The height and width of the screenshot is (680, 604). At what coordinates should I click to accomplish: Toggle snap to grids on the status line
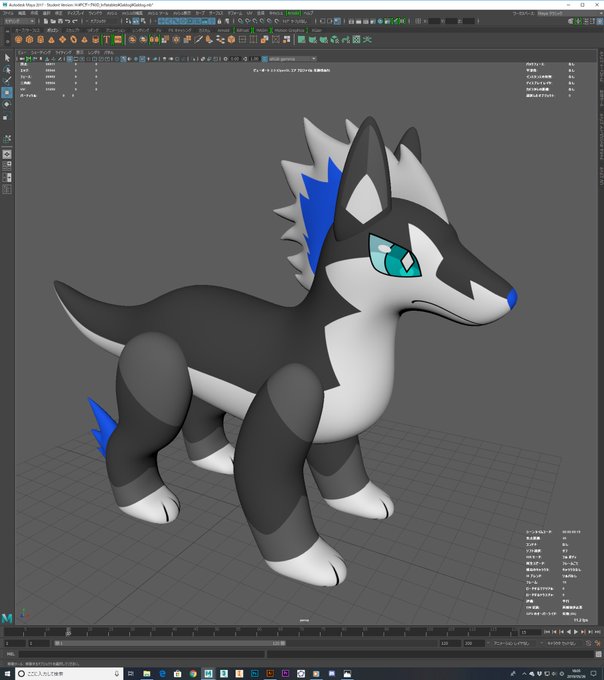[240, 21]
